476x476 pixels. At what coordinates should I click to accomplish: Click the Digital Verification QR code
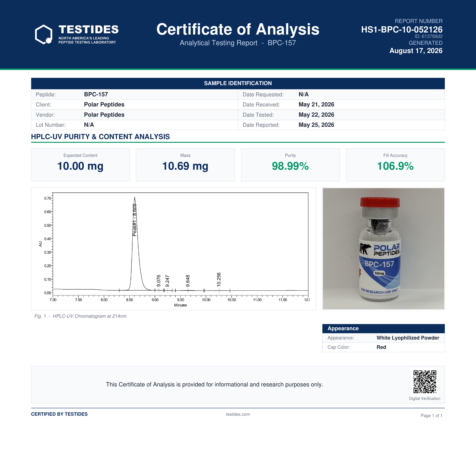(x=425, y=382)
